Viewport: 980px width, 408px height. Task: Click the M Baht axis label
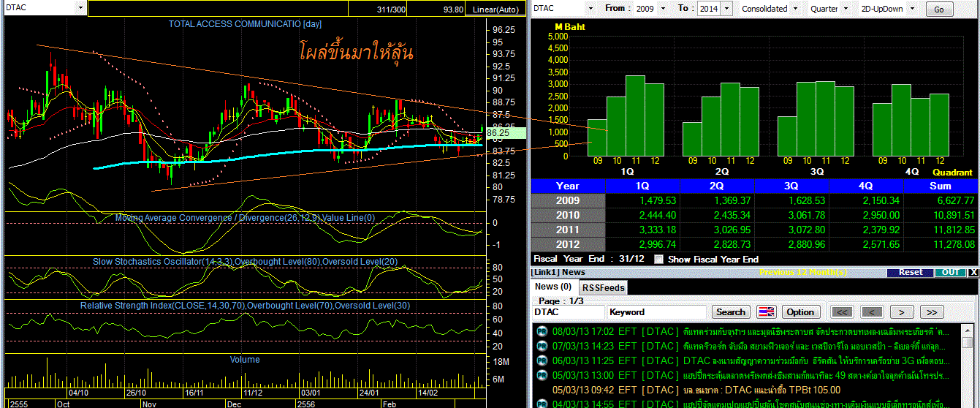pyautogui.click(x=569, y=26)
